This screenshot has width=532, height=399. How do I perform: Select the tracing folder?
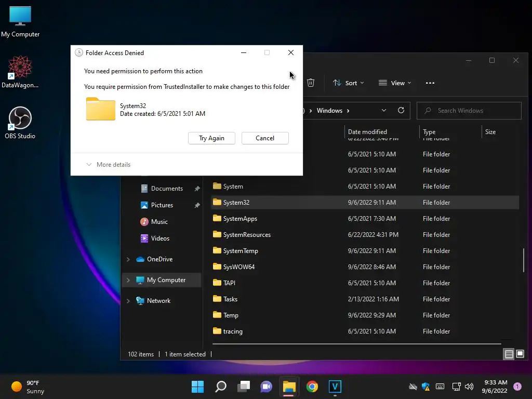[365, 331]
